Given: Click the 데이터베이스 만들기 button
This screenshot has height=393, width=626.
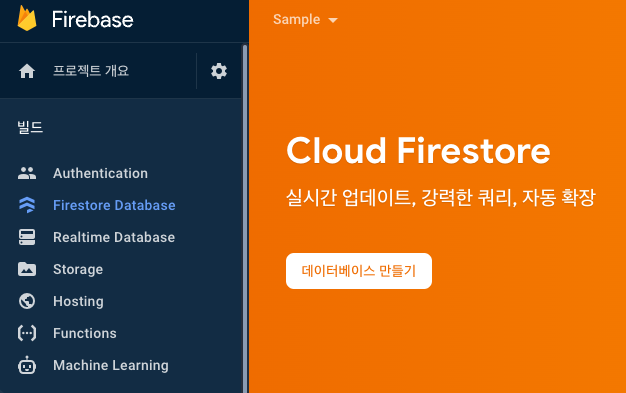Looking at the screenshot, I should click(359, 271).
